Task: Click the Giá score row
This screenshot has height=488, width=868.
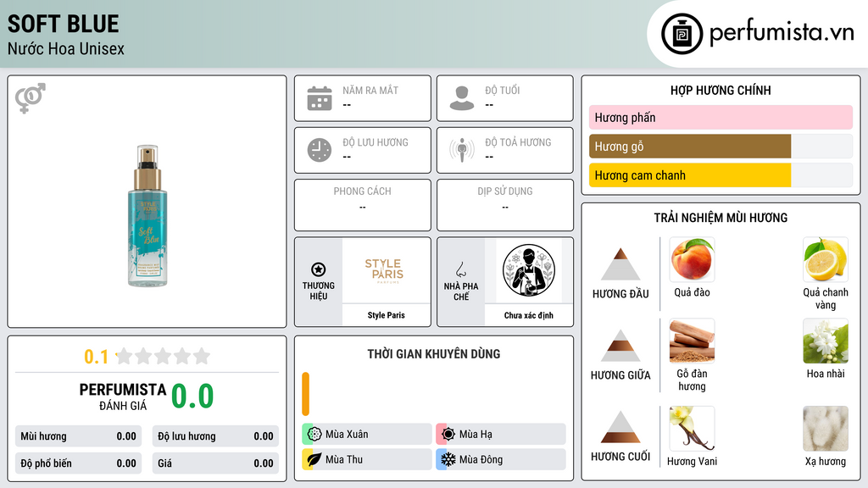Action: tap(215, 463)
